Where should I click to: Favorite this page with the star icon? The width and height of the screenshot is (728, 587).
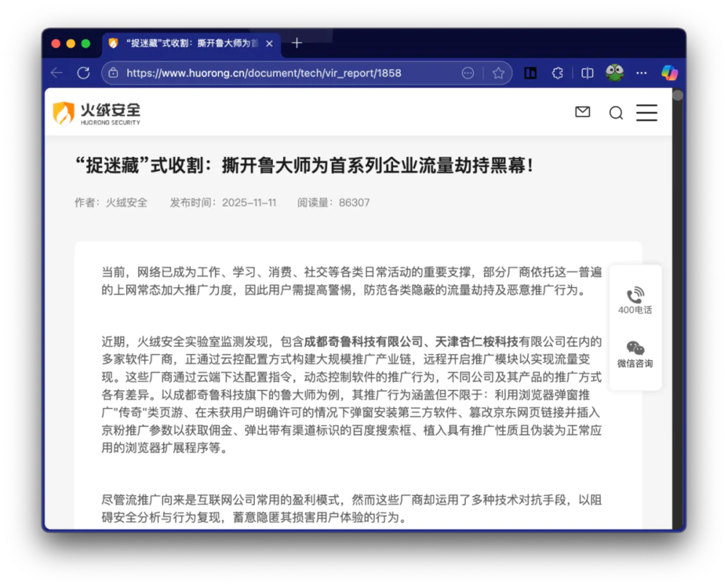(498, 73)
